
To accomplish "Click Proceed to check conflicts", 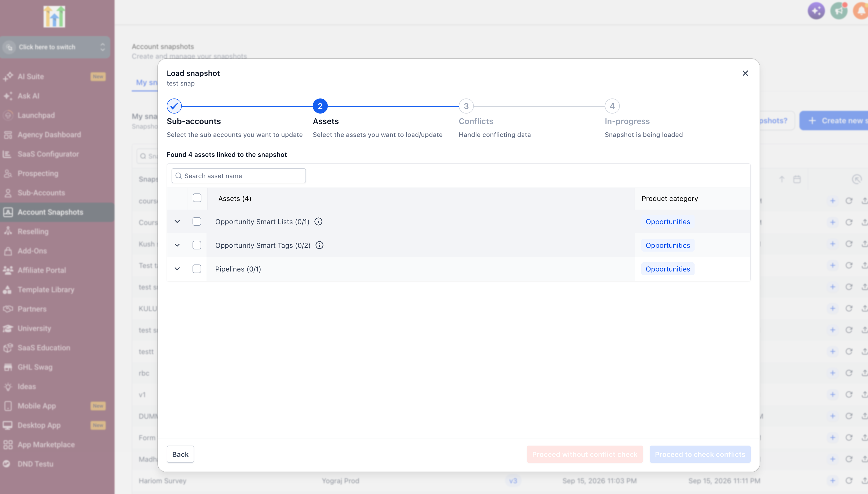I will coord(700,454).
